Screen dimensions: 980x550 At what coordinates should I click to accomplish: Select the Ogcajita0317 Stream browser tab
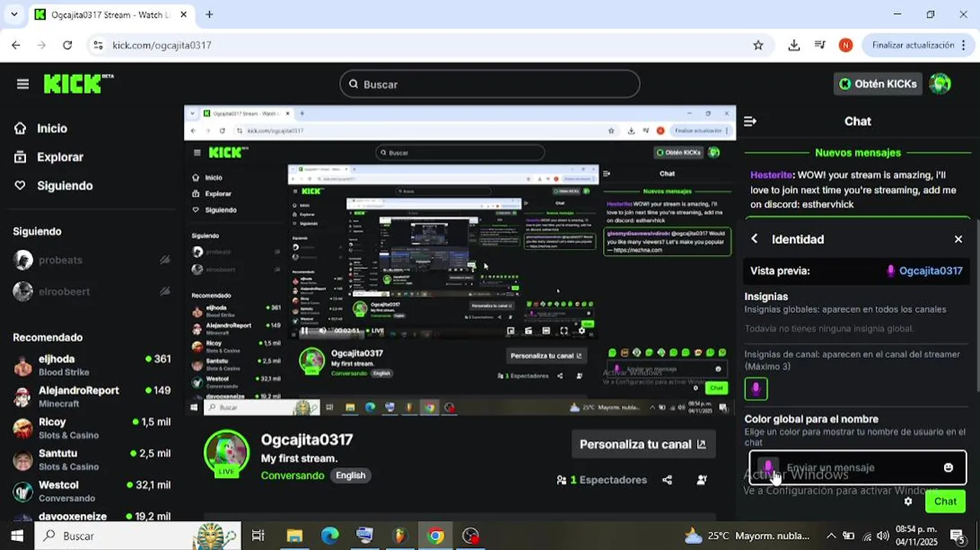(111, 15)
